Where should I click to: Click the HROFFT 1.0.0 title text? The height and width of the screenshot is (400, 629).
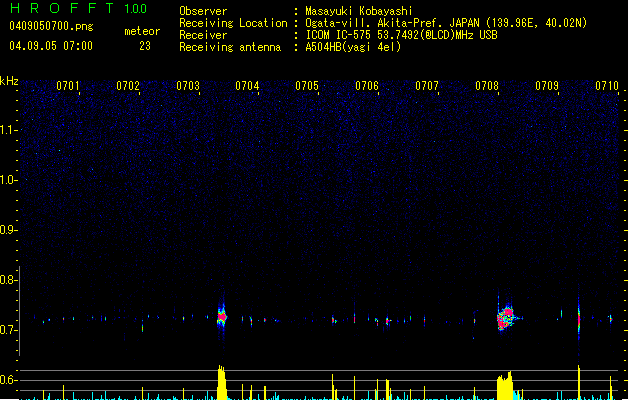click(x=79, y=8)
